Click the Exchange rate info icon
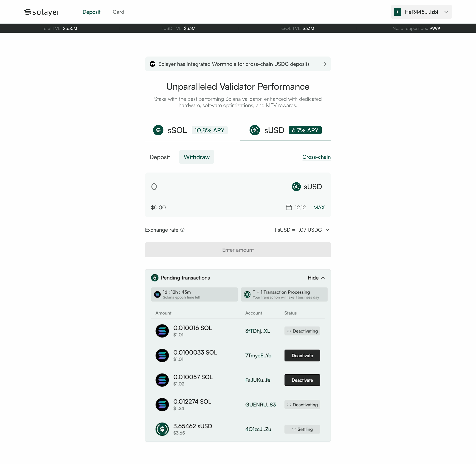 coord(182,230)
